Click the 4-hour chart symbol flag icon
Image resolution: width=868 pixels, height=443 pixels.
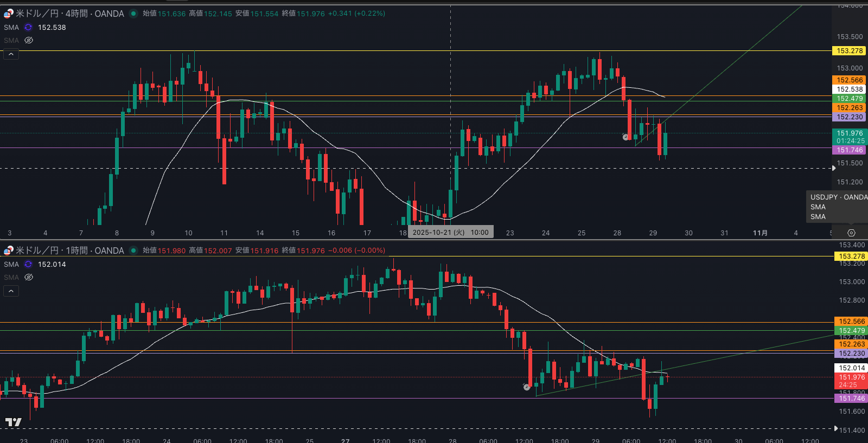tap(9, 14)
